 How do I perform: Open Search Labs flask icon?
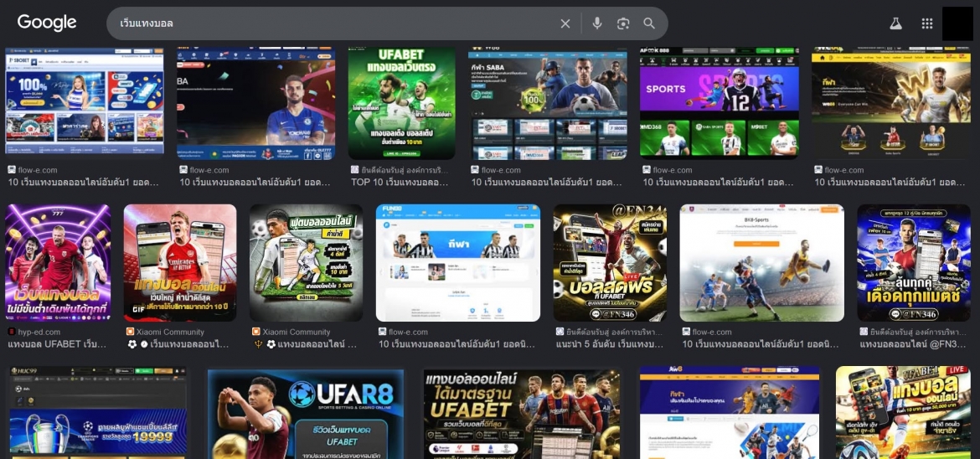click(895, 23)
